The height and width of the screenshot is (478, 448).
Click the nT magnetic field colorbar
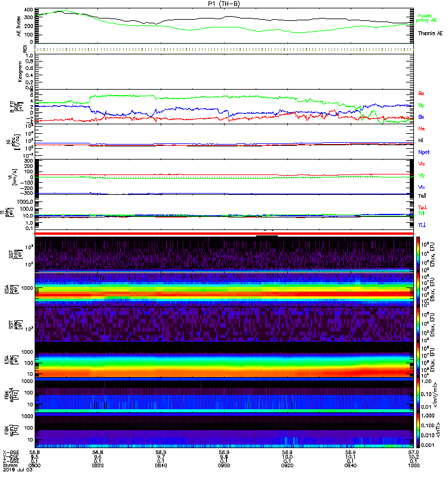[x=418, y=430]
